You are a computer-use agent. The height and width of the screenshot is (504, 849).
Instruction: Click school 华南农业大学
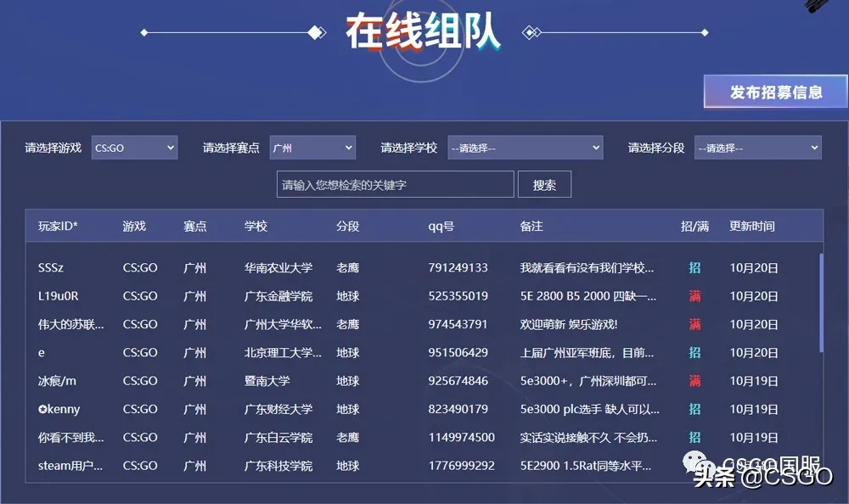pyautogui.click(x=278, y=268)
